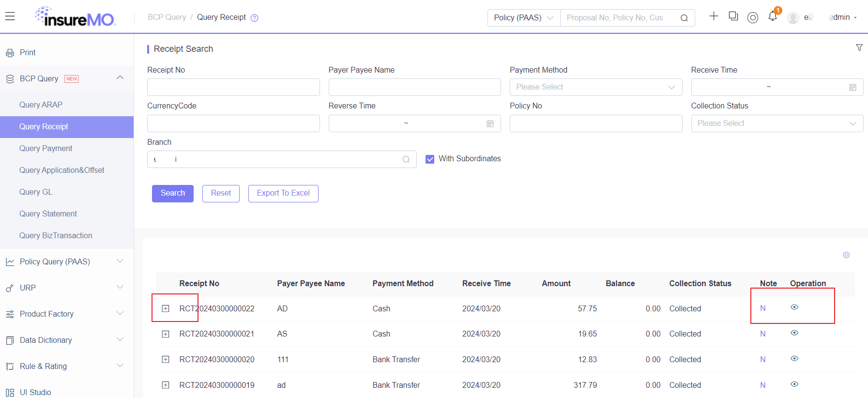The width and height of the screenshot is (868, 398).
Task: Expand row RCT20240300000021
Action: (166, 334)
